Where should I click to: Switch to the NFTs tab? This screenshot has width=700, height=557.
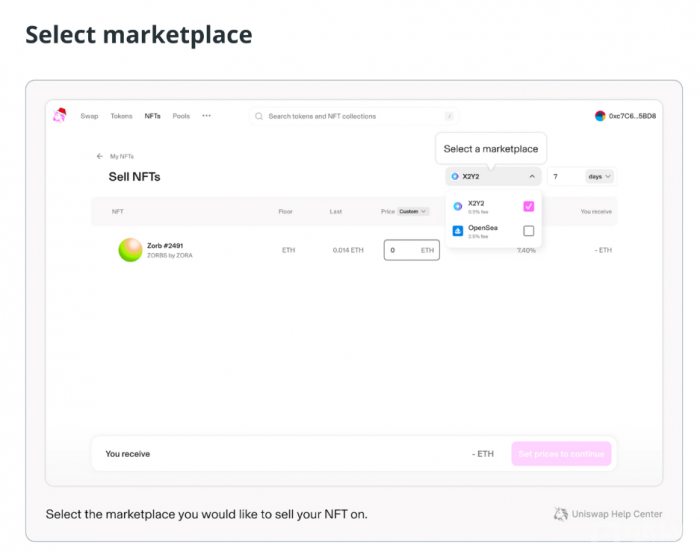(x=152, y=116)
